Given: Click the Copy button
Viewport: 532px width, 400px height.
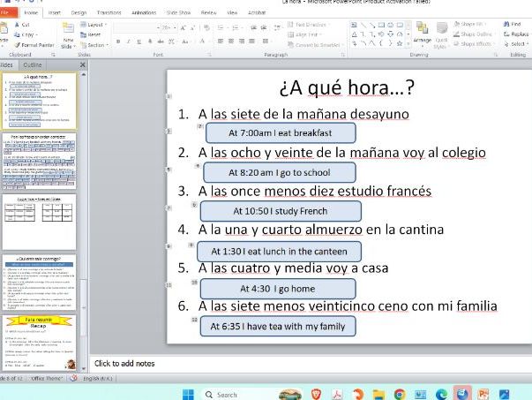Looking at the screenshot, I should pyautogui.click(x=25, y=34).
